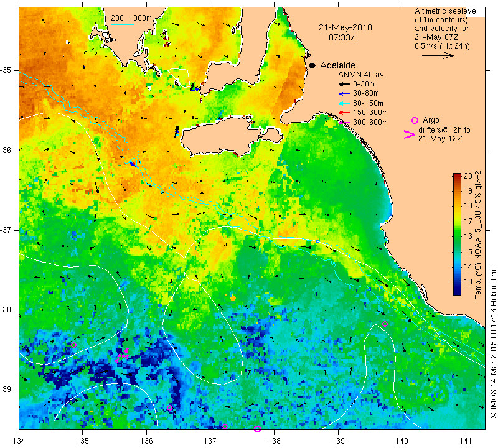Click the magenta Argo circle in legend
This screenshot has width=498, height=448.
coord(415,120)
